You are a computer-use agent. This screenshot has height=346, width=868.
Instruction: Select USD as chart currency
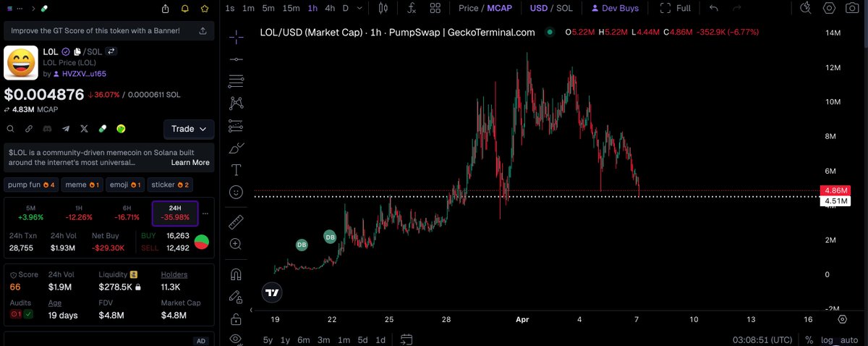pos(538,8)
